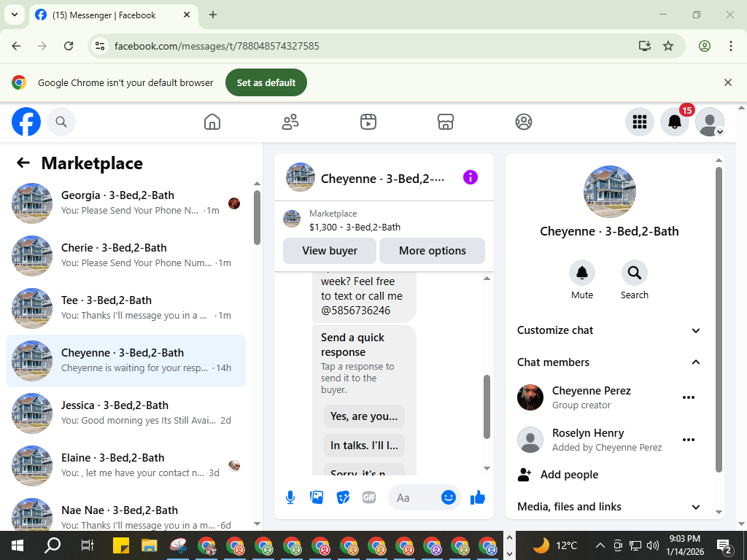Screen dimensions: 747x560
Task: Mute the Cheyenne conversation
Action: pyautogui.click(x=581, y=273)
